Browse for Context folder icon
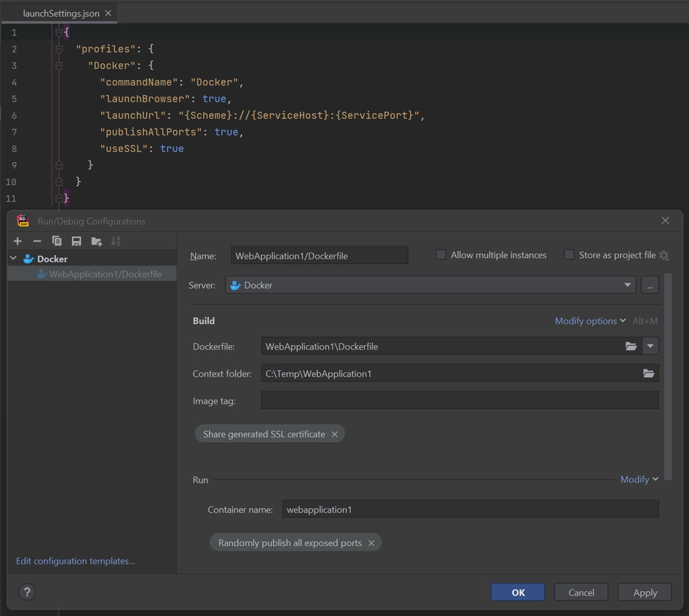 coord(649,373)
